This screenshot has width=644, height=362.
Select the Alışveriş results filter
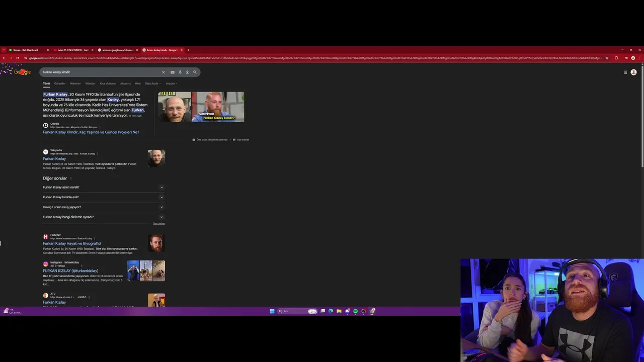[x=125, y=83]
